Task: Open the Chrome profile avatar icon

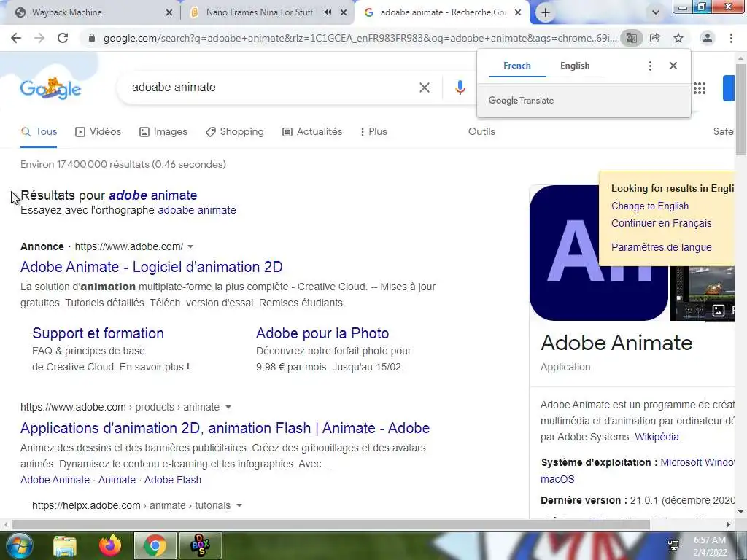Action: point(708,38)
